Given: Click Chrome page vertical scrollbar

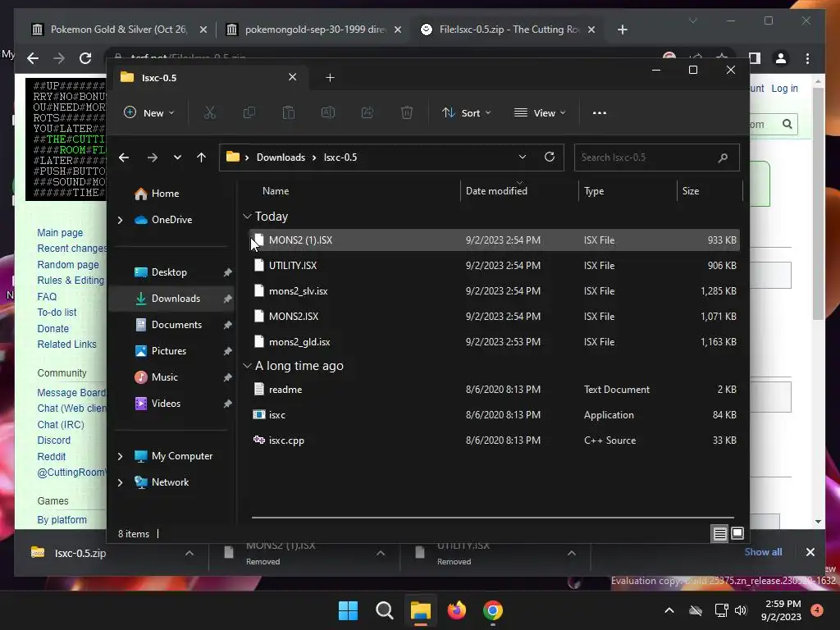Looking at the screenshot, I should tap(818, 203).
